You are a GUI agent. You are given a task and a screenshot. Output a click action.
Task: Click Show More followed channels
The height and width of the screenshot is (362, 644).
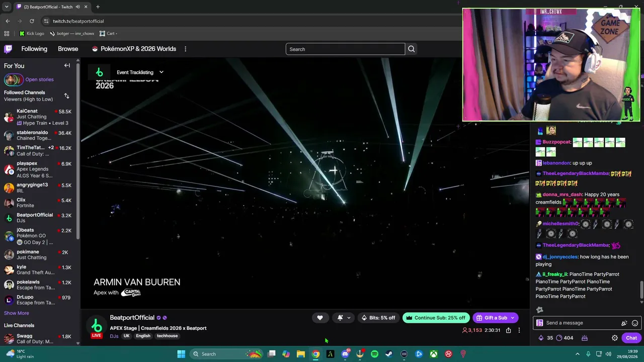coord(17,313)
